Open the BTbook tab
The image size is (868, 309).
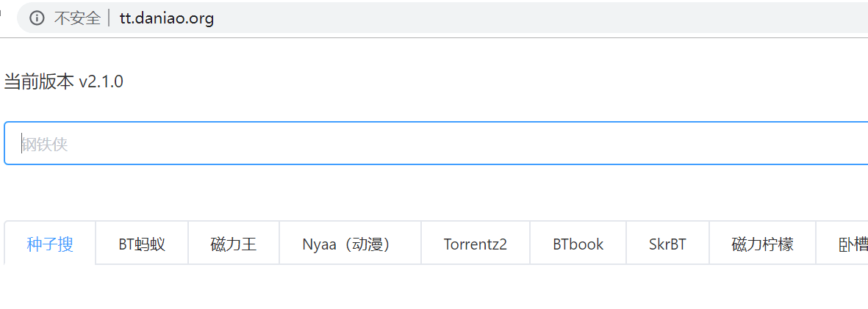(578, 244)
